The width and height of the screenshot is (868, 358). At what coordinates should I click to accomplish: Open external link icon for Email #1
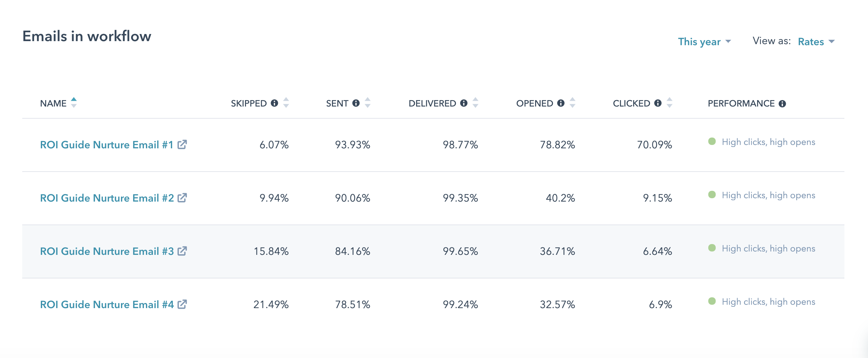point(182,145)
